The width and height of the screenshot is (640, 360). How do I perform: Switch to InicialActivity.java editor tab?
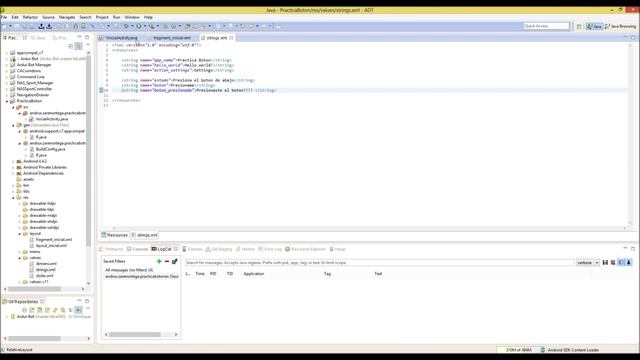[121, 38]
